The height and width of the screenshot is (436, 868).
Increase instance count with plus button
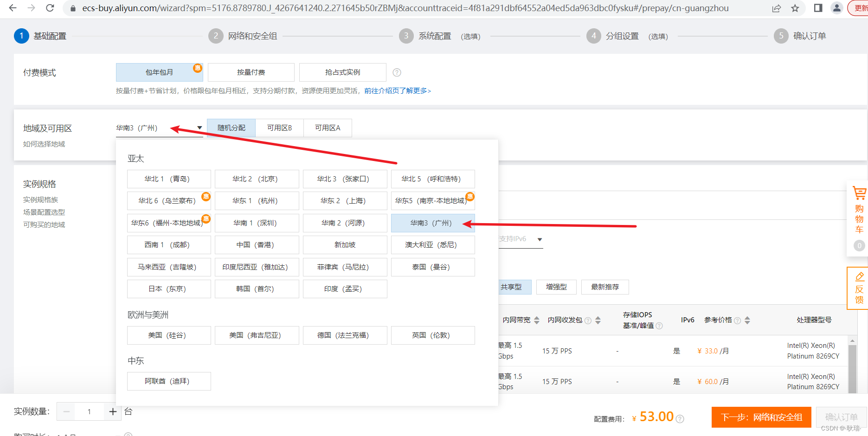tap(113, 411)
